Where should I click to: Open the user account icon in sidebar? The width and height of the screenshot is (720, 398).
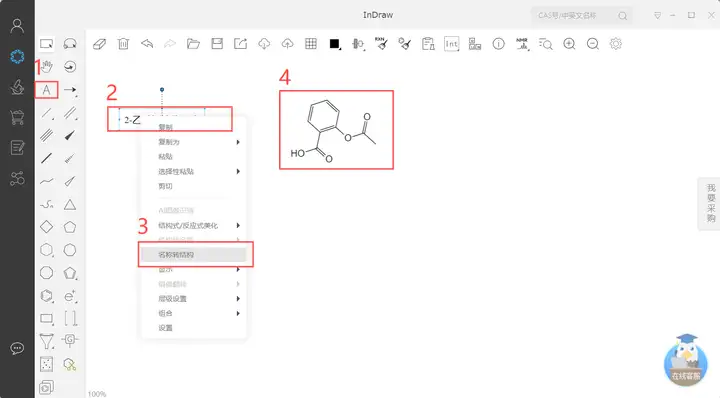pos(17,26)
